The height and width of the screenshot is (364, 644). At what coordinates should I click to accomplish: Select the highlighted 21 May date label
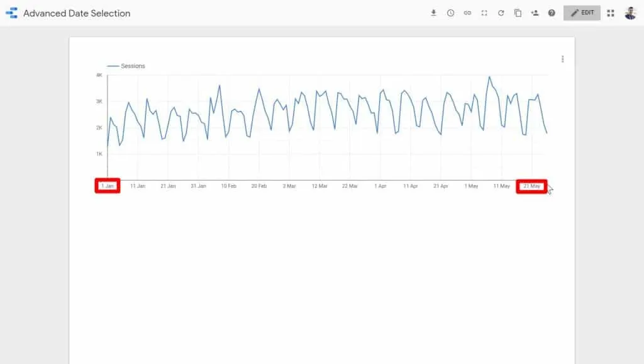(531, 186)
